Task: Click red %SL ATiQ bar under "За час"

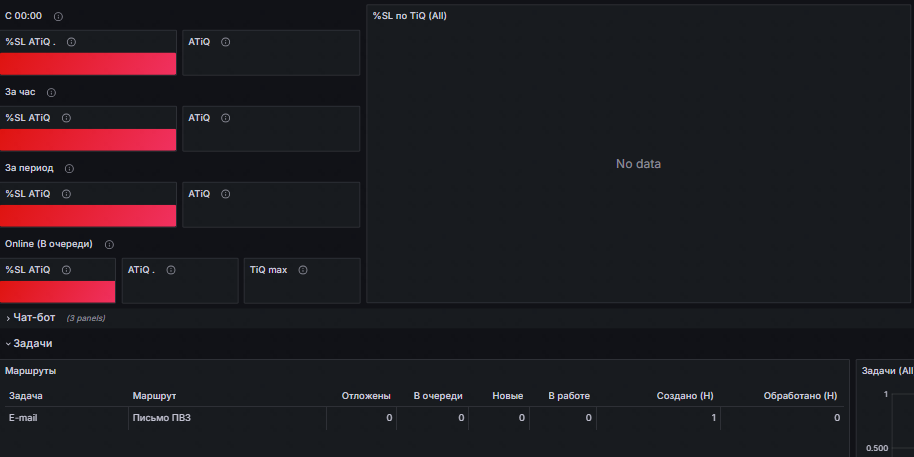Action: click(88, 140)
